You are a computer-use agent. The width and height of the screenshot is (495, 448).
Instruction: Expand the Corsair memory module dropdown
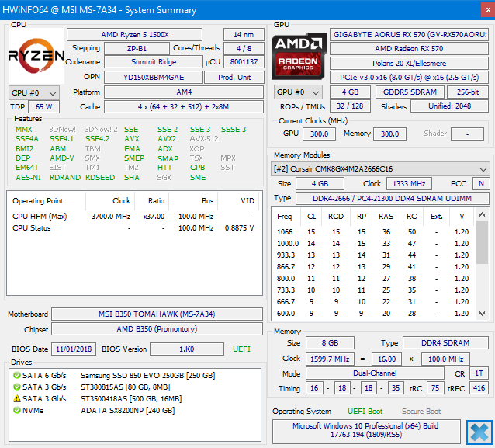pyautogui.click(x=380, y=169)
